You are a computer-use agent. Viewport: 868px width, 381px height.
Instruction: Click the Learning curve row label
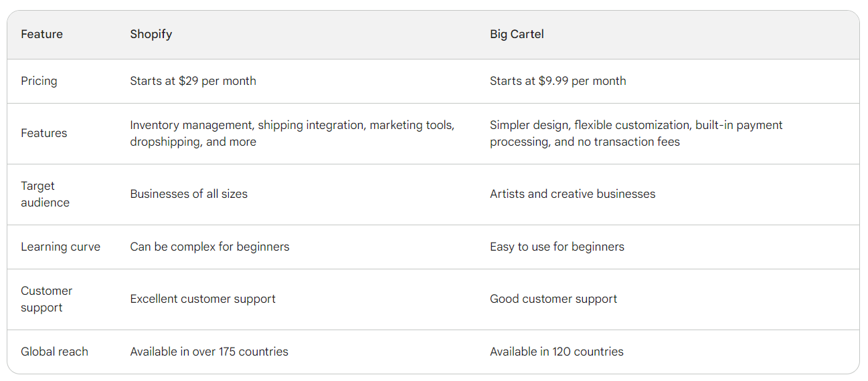[x=60, y=247]
